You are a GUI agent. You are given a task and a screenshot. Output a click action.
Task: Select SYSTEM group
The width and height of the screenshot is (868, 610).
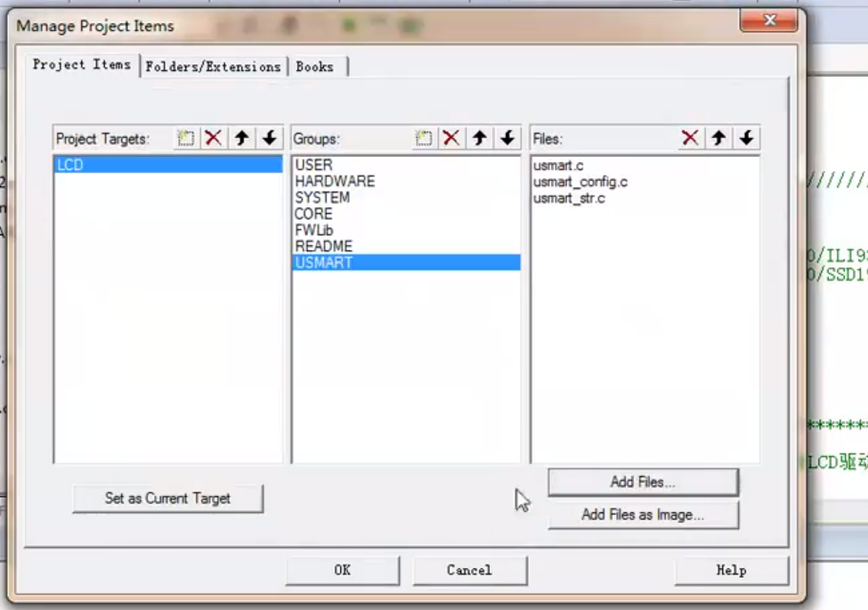pyautogui.click(x=406, y=198)
